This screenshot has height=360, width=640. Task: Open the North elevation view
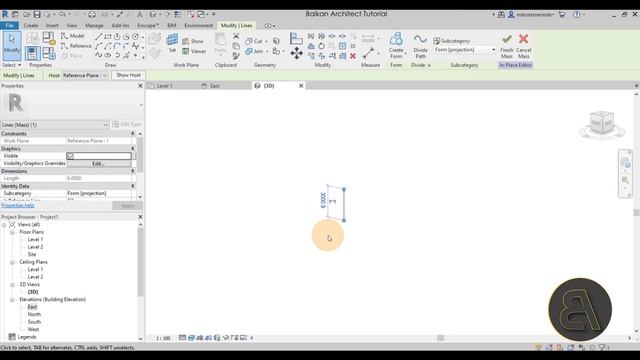tap(34, 314)
